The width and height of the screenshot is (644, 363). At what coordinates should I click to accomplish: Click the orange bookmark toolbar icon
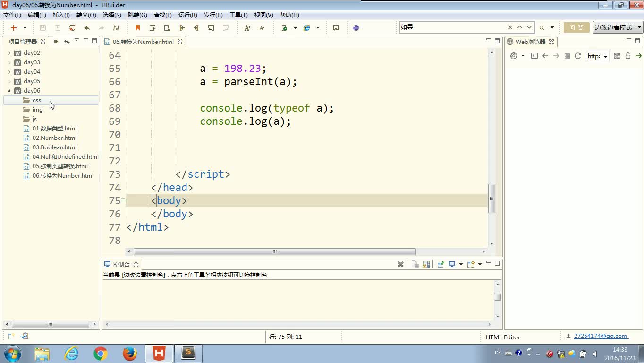138,28
